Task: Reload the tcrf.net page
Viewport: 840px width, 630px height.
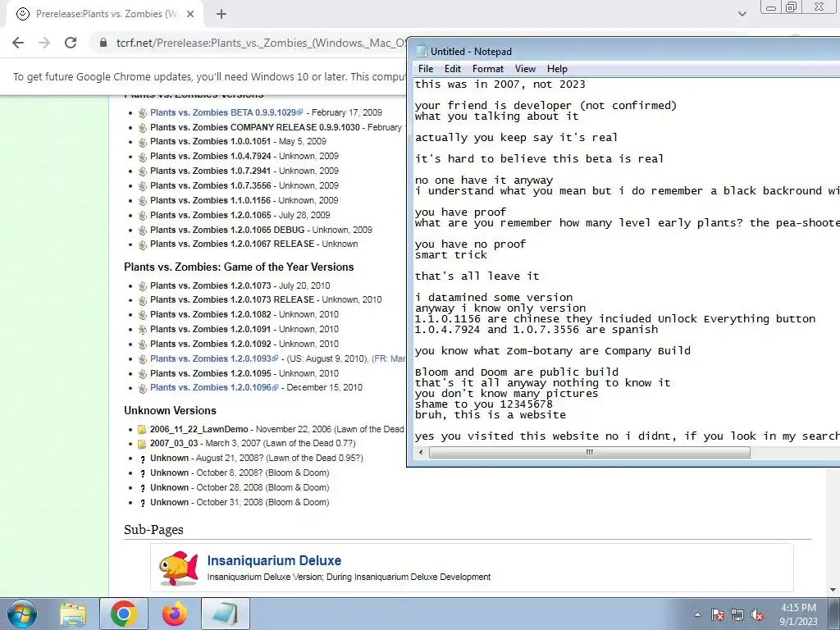Action: click(x=71, y=43)
